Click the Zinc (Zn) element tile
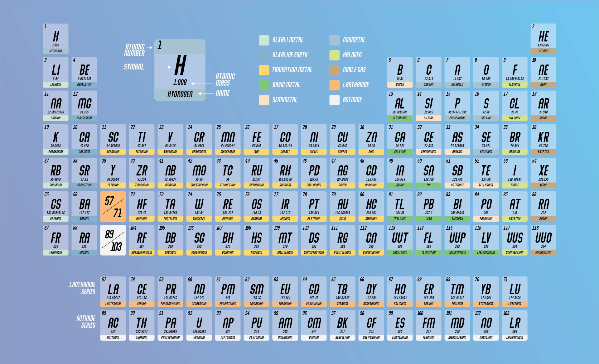Viewport: 599px width, 364px height. click(x=371, y=140)
